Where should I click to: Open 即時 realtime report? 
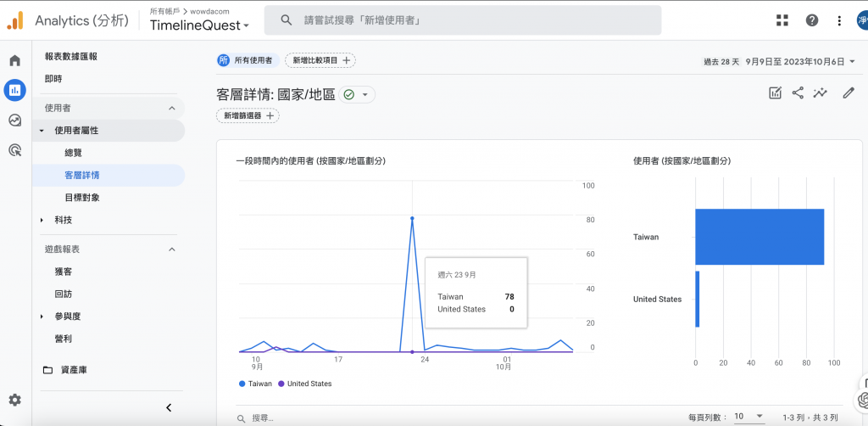(53, 79)
